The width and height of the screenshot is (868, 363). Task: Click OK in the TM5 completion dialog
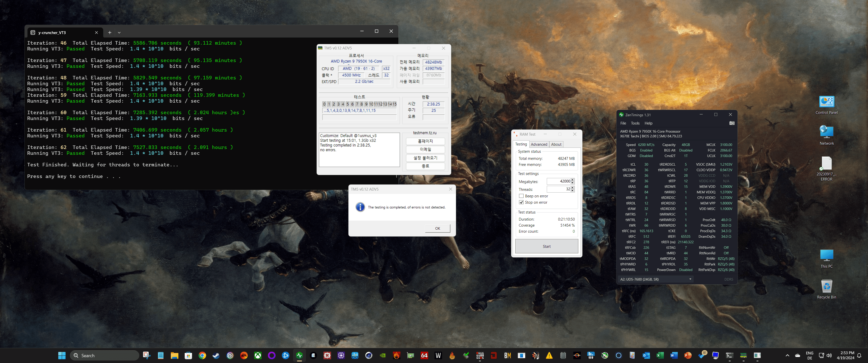point(437,228)
